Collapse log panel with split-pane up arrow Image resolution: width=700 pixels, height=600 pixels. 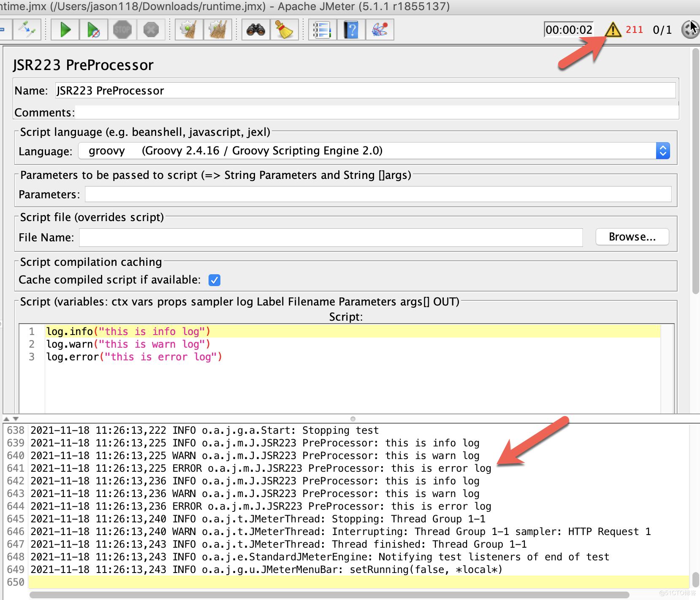tap(6, 419)
